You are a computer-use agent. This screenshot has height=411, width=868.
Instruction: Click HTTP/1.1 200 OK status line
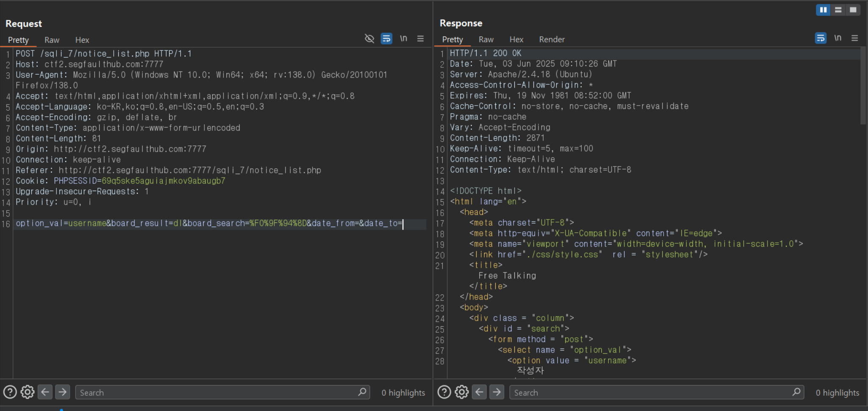pyautogui.click(x=486, y=53)
